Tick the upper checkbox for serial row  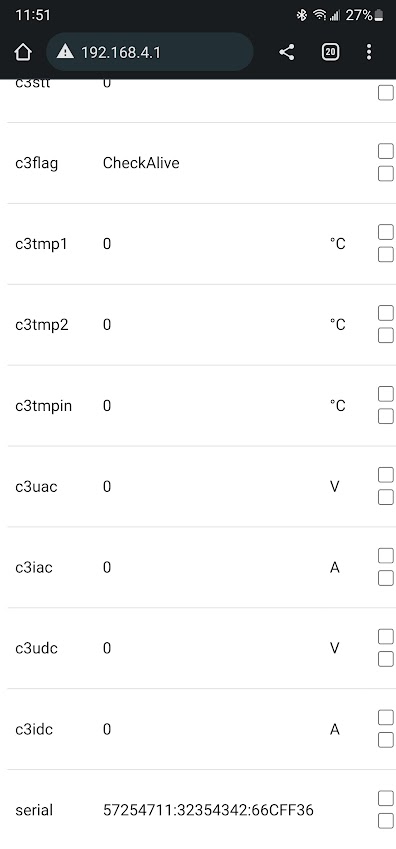pos(386,798)
